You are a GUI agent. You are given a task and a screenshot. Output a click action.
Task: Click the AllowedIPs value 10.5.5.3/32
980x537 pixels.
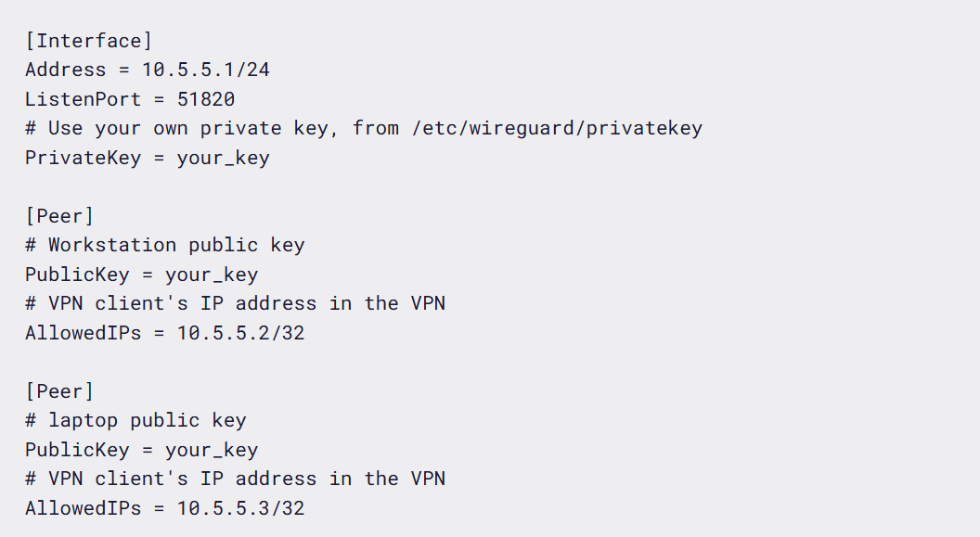pyautogui.click(x=240, y=508)
